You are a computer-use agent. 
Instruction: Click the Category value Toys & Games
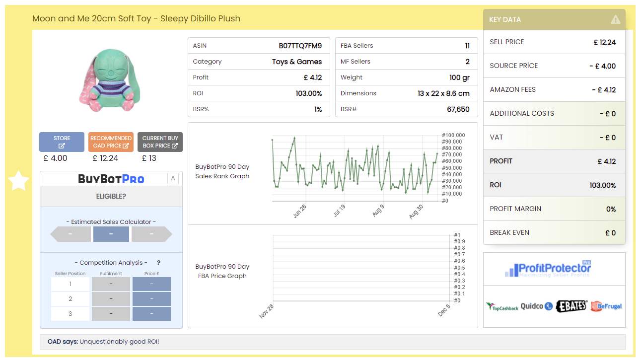point(297,62)
